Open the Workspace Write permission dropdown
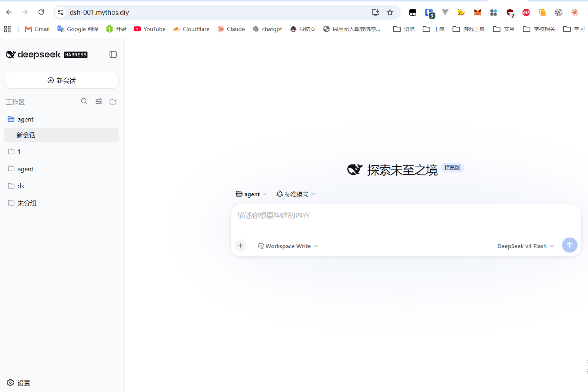Viewport: 588px width, 392px height. click(288, 246)
